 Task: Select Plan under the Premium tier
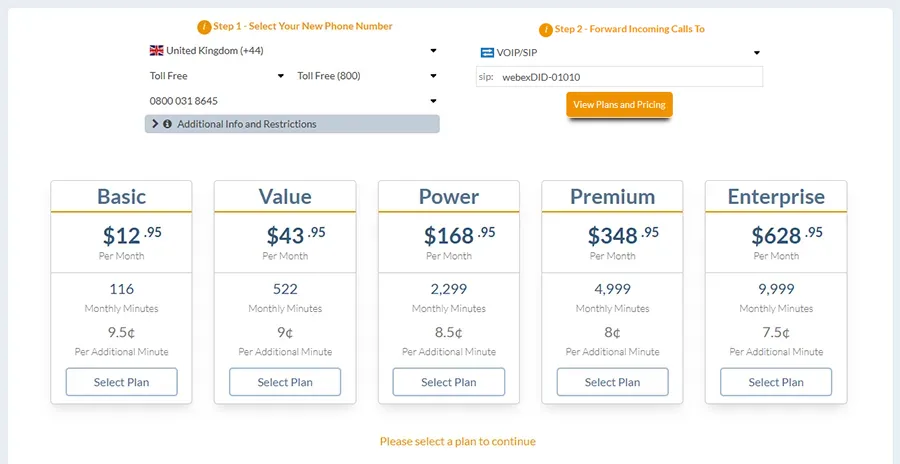(612, 382)
